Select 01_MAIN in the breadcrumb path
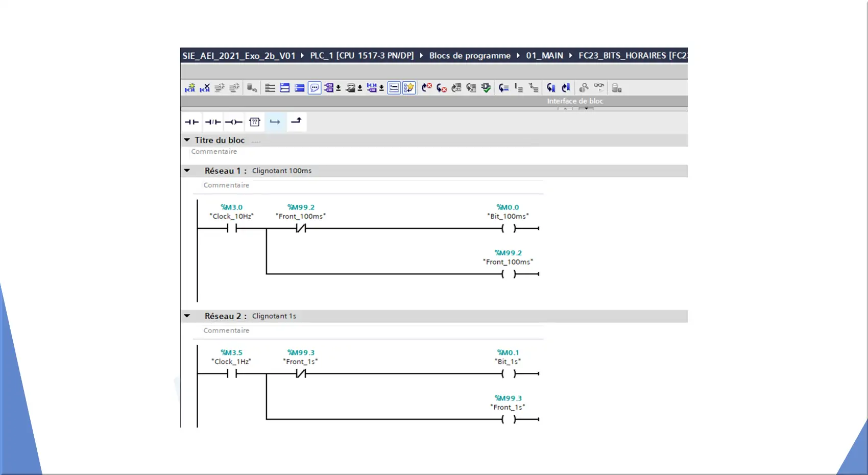The width and height of the screenshot is (868, 475). [x=544, y=56]
